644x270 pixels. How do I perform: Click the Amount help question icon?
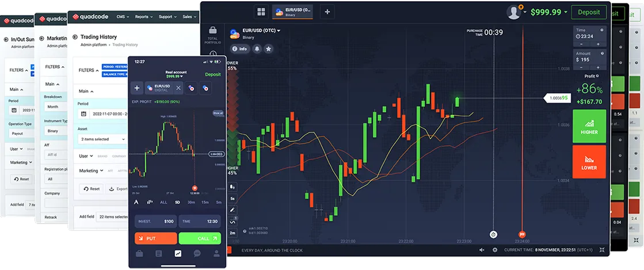pos(602,54)
